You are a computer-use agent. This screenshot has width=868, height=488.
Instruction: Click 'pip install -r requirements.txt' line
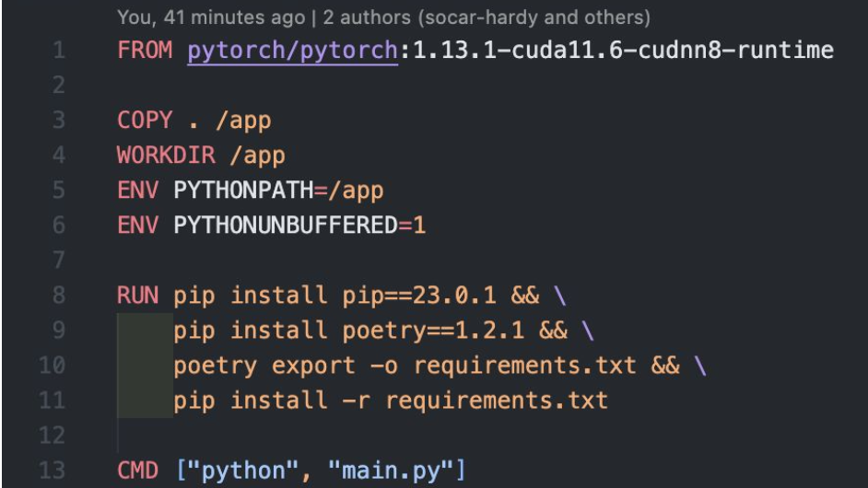(391, 401)
